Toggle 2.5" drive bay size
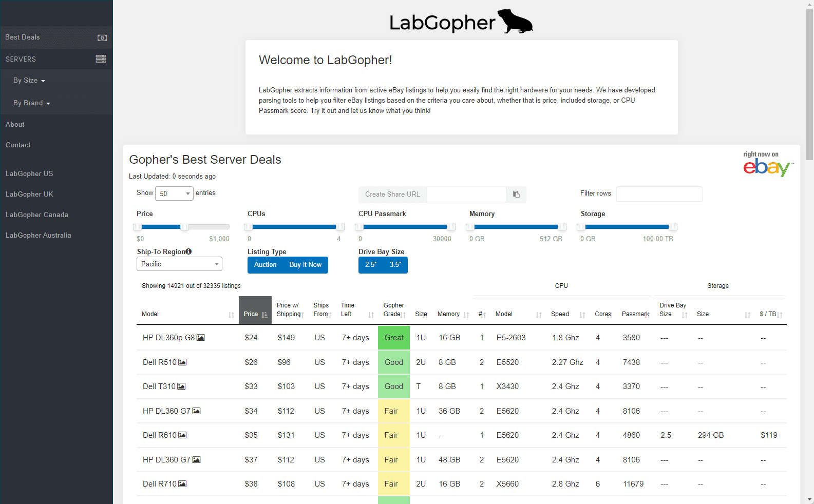This screenshot has height=504, width=814. [371, 265]
